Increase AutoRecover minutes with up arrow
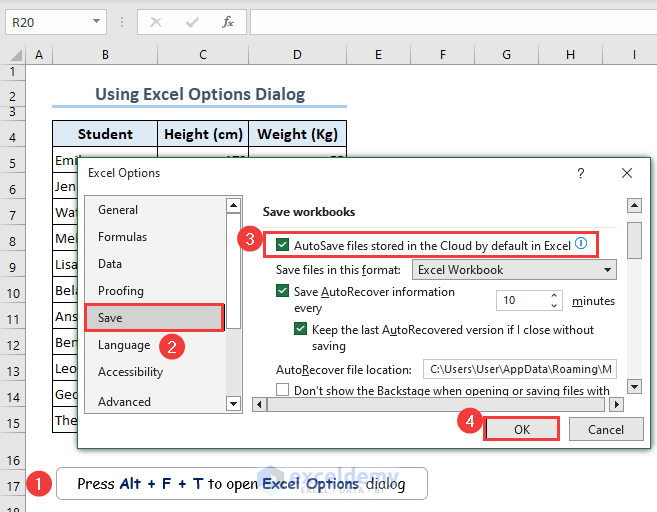 tap(554, 295)
